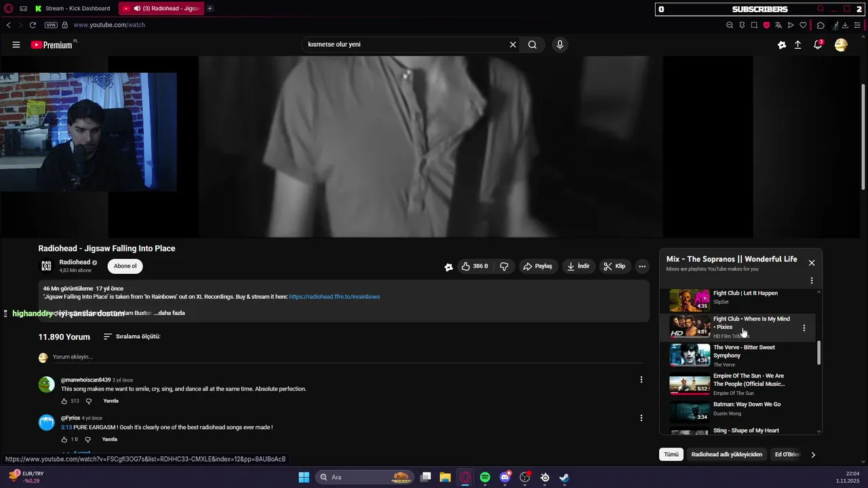Screen dimensions: 868x488
Task: Open the browser downloads icon
Action: tap(845, 25)
